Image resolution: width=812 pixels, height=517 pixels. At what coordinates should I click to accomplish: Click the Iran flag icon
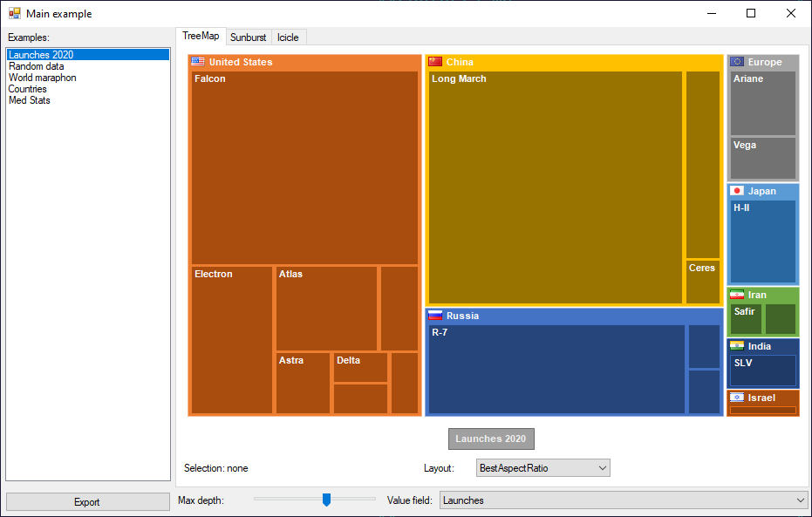pyautogui.click(x=735, y=295)
